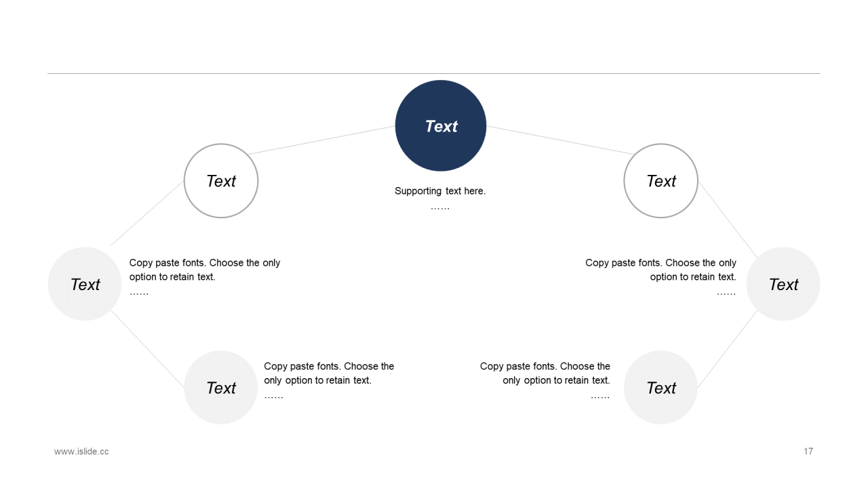Image resolution: width=868 pixels, height=488 pixels.
Task: Click the text block beside the bottom-left circle
Action: [329, 373]
